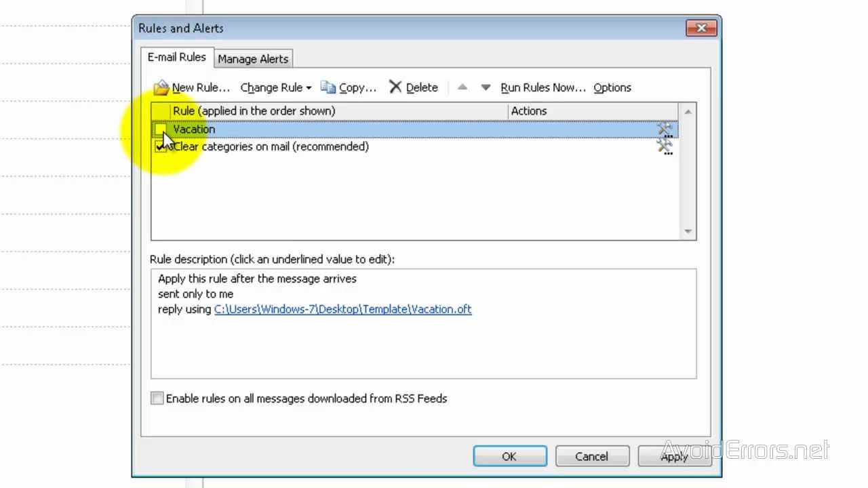Image resolution: width=868 pixels, height=488 pixels.
Task: Select the Vacation rule row
Action: (414, 129)
